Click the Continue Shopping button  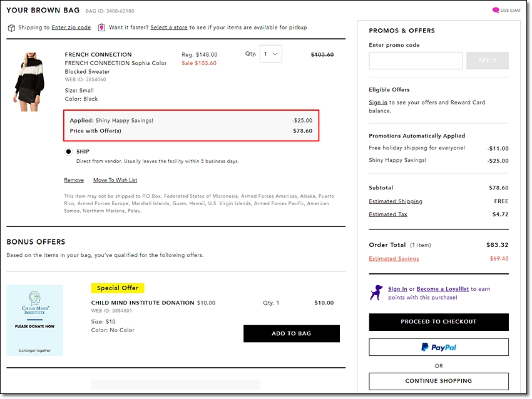(x=438, y=381)
